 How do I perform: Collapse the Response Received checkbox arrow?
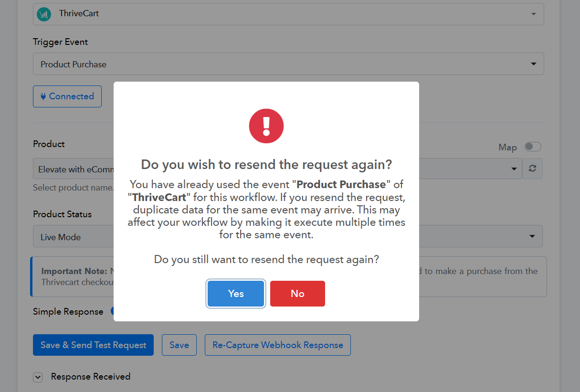click(x=38, y=377)
